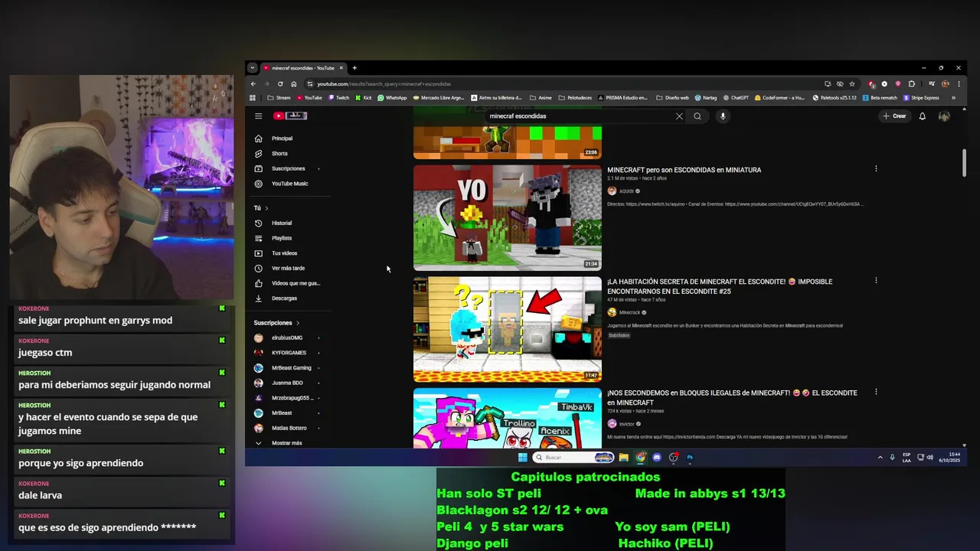This screenshot has width=980, height=551.
Task: Open the Stream bookmarks folder
Action: tap(279, 98)
